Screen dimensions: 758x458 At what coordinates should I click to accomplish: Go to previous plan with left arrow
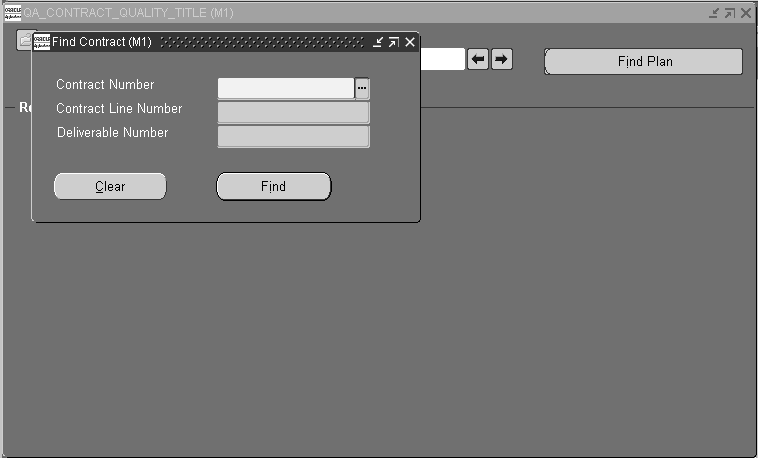(478, 59)
